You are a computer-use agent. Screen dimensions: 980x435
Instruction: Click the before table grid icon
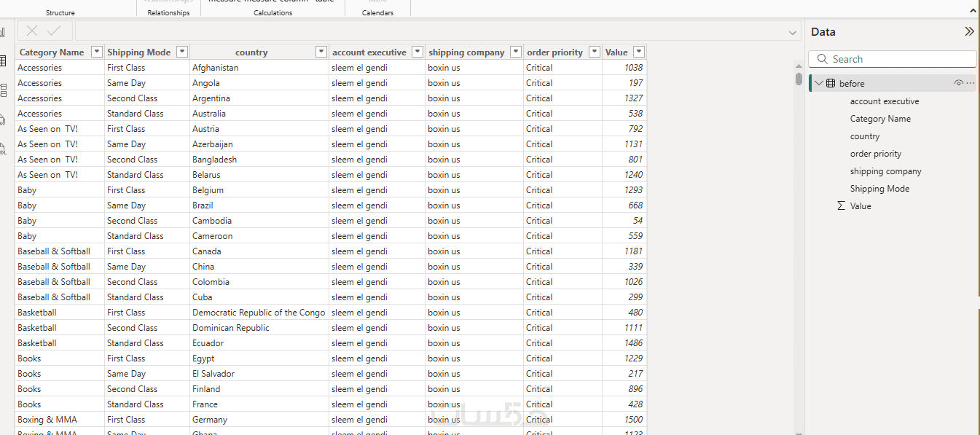pos(831,83)
